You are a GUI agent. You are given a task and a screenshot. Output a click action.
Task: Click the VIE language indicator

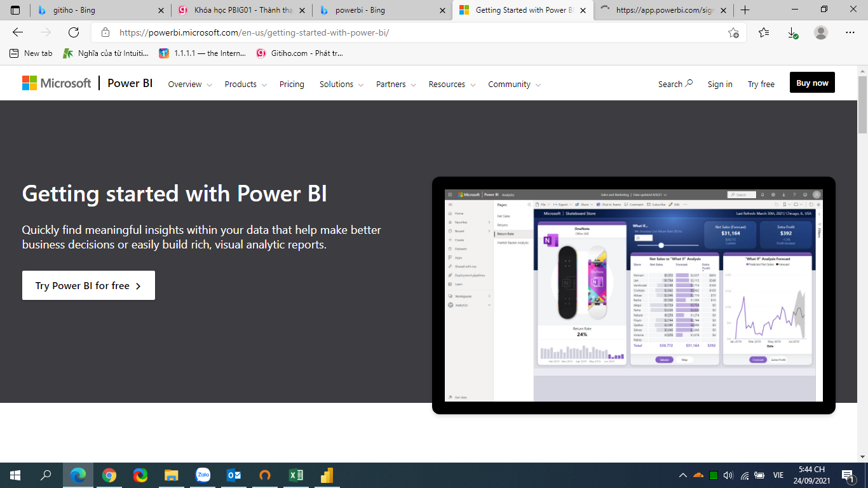point(778,475)
